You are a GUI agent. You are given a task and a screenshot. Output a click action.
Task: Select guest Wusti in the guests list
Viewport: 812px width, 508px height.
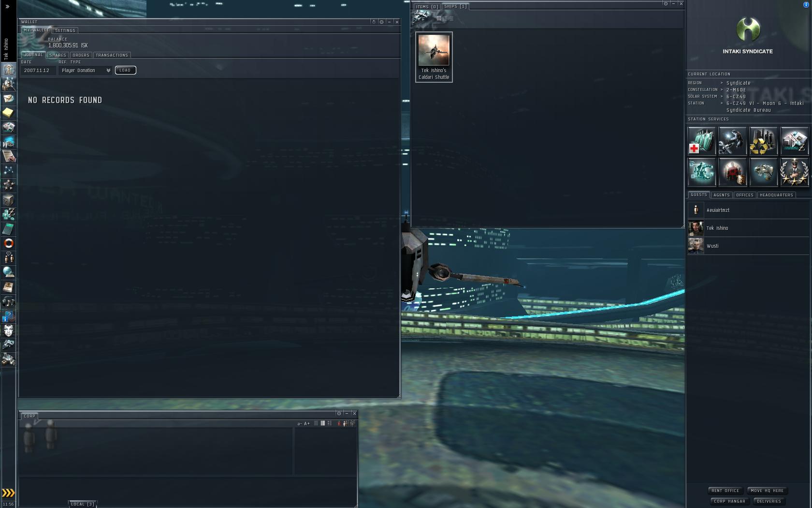[x=749, y=246]
